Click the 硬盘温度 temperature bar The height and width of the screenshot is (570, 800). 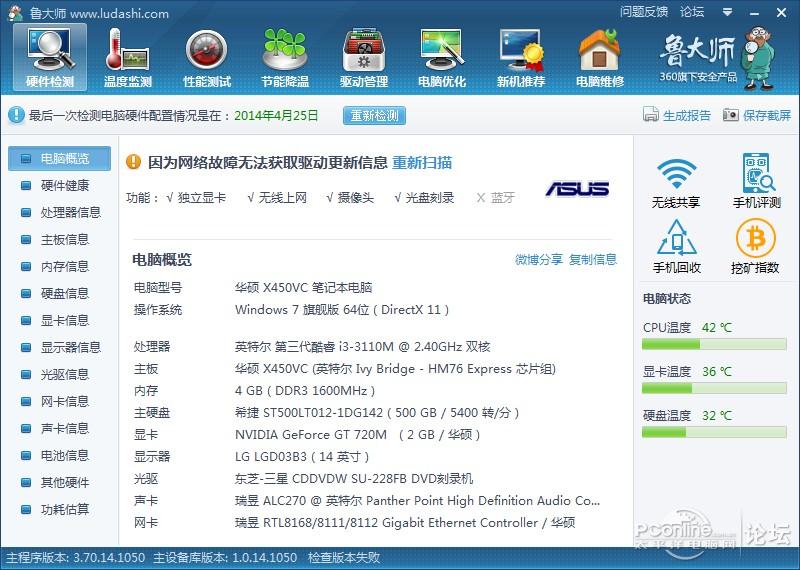714,433
